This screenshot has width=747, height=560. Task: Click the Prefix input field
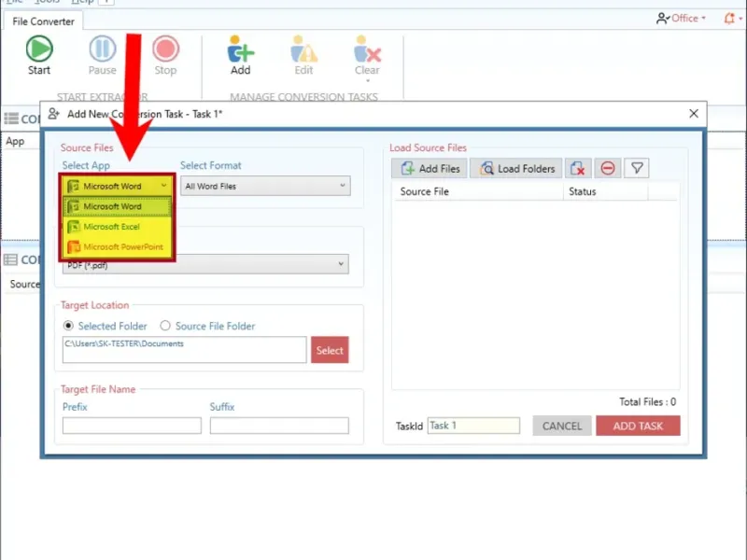tap(132, 426)
